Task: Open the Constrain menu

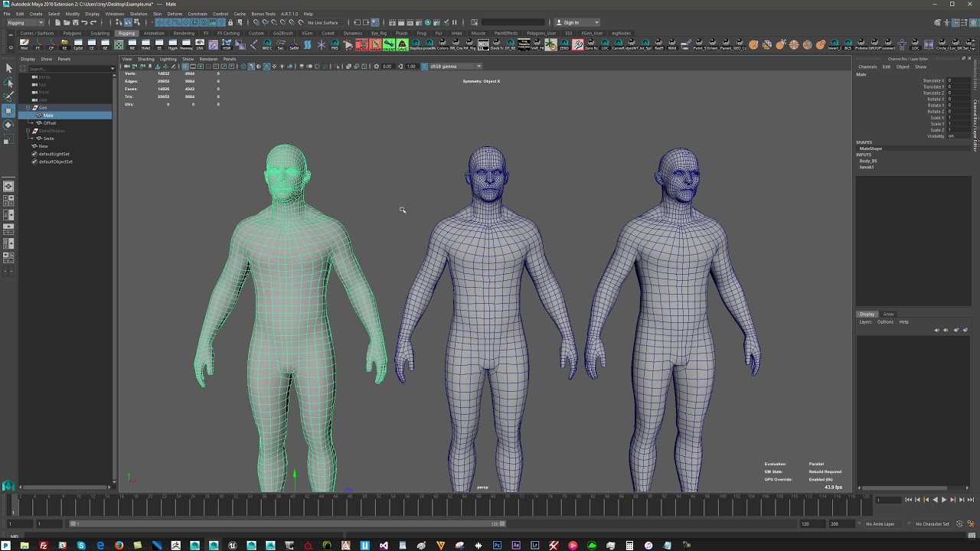Action: pos(198,14)
